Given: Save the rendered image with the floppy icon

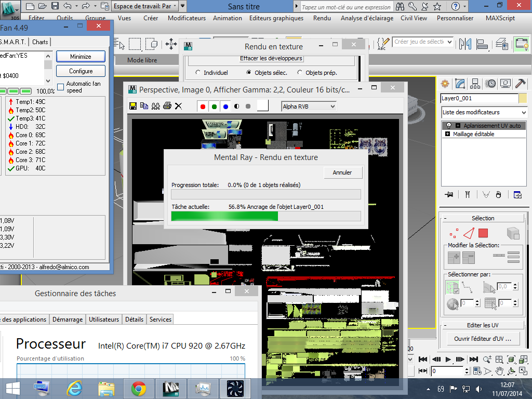Looking at the screenshot, I should [133, 106].
